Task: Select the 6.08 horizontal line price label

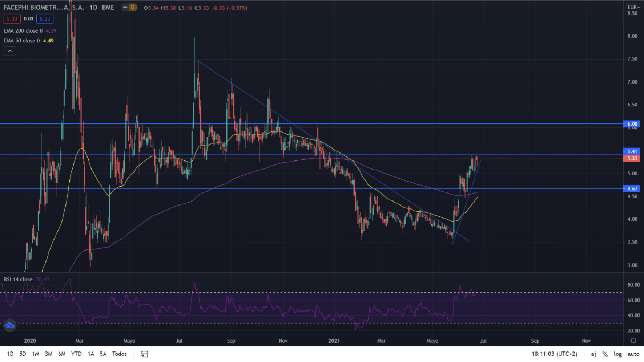Action: 632,124
